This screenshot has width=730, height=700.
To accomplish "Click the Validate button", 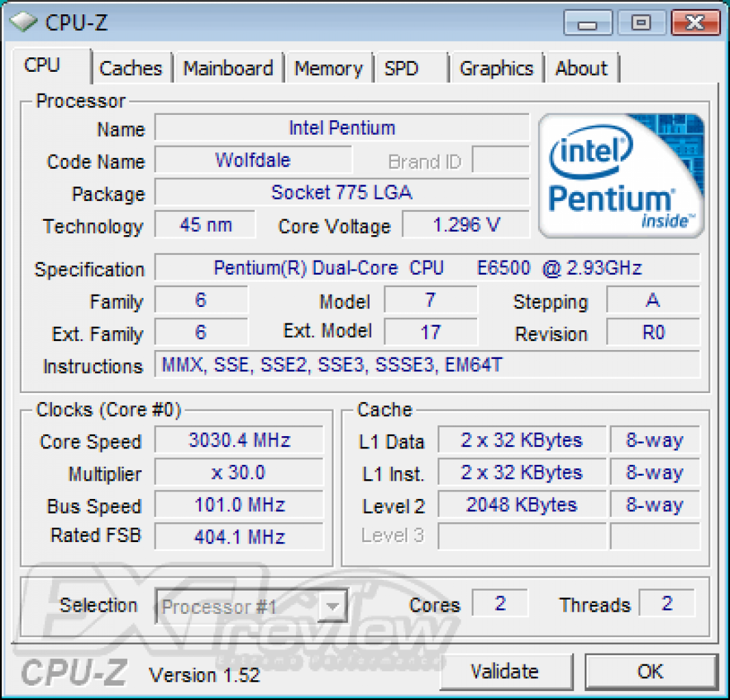I will click(506, 671).
